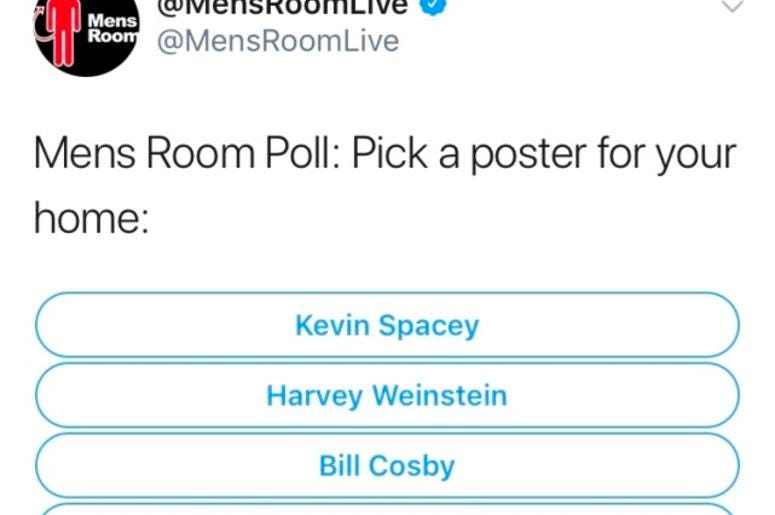Click the Kevin Spacey label text
Viewport: 775px width, 515px height.
tap(387, 326)
